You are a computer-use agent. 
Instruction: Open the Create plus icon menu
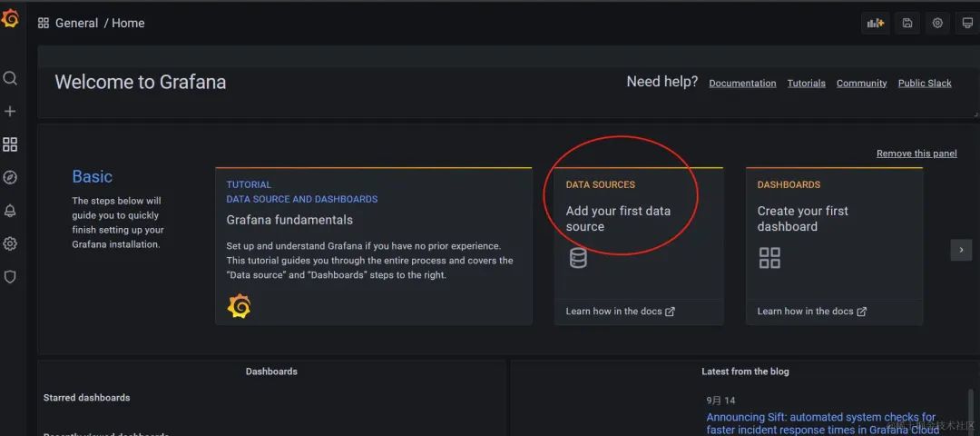(10, 112)
